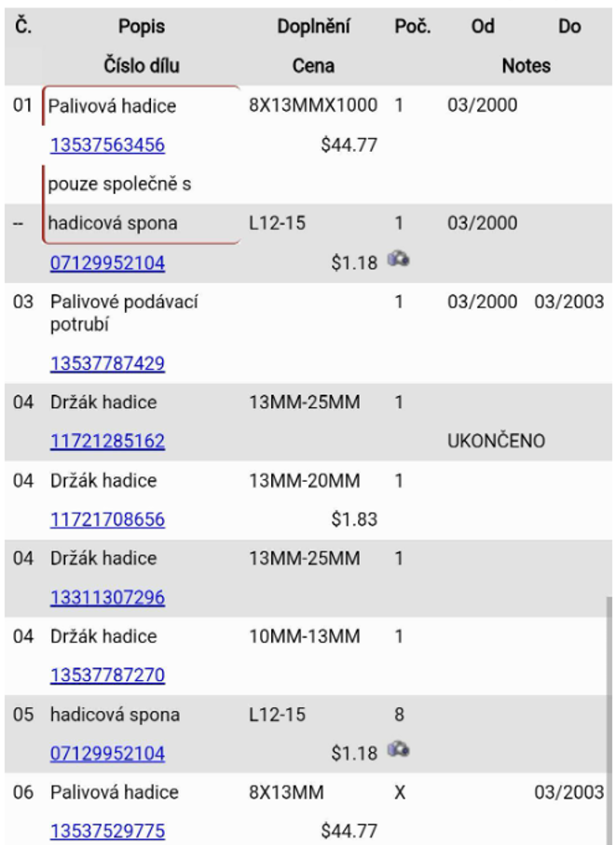Click the vertical scrollbar thumb
This screenshot has width=616, height=845.
[x=609, y=720]
